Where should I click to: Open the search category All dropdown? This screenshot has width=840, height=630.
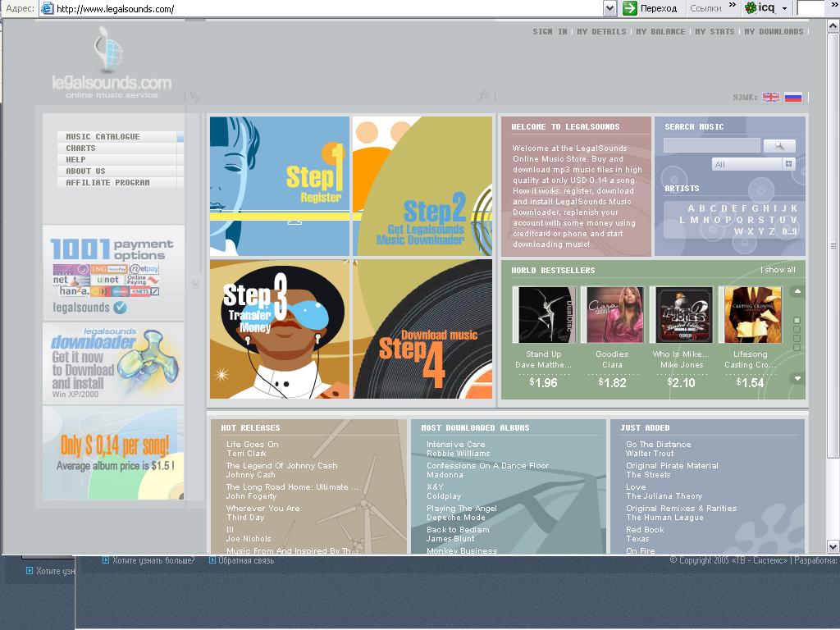pyautogui.click(x=754, y=164)
